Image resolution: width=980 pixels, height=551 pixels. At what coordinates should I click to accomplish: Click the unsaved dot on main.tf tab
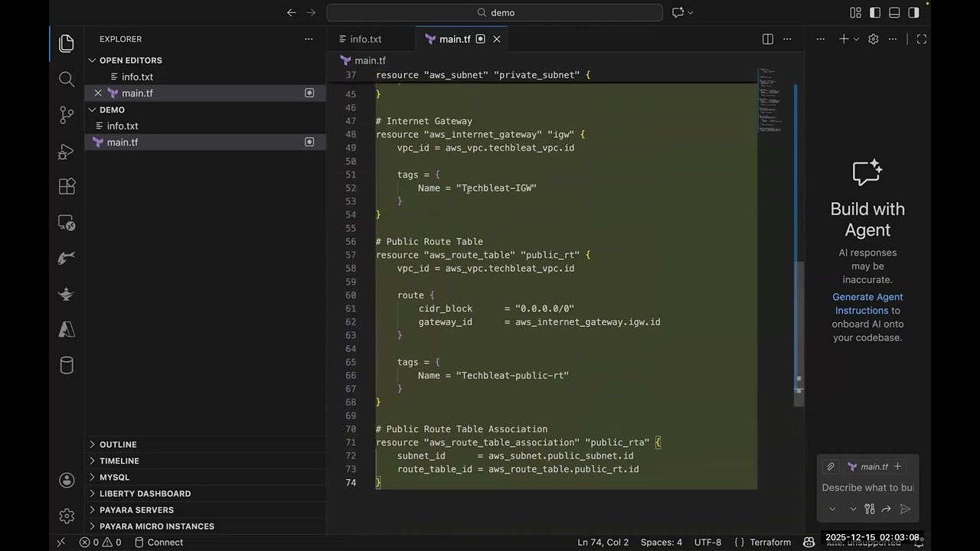pyautogui.click(x=480, y=39)
